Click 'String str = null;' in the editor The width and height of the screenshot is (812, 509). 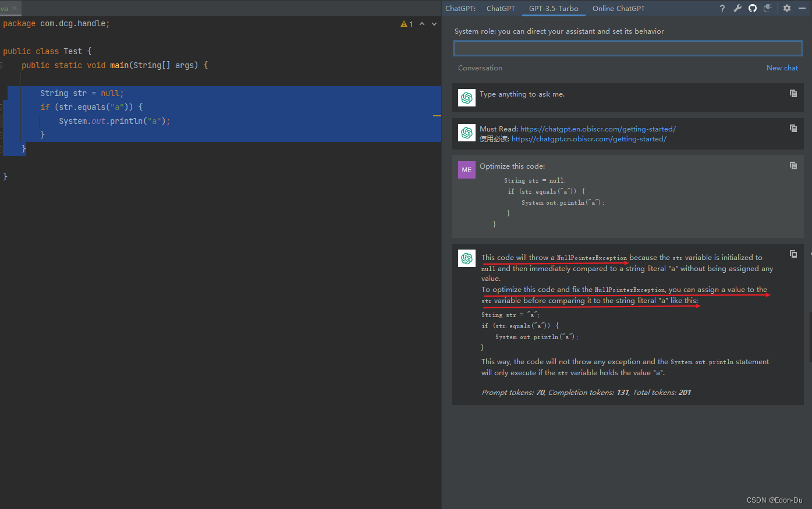(x=82, y=93)
